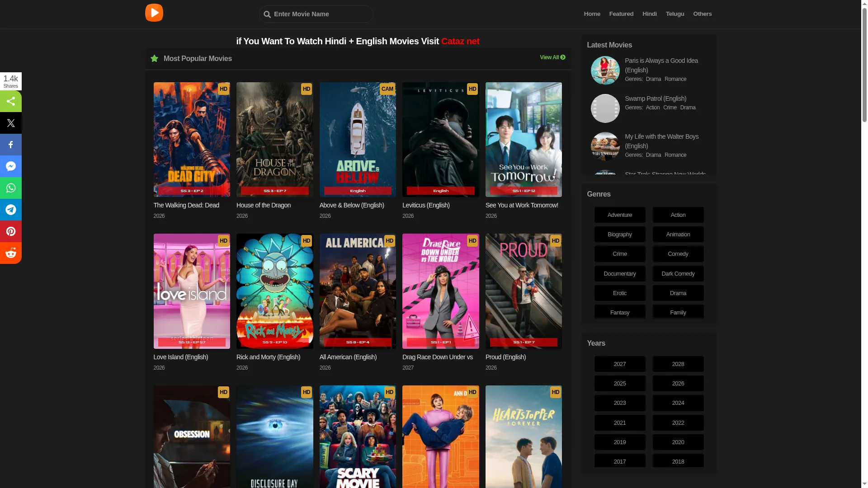This screenshot has width=868, height=488.
Task: Select the Adventure genre button
Action: coord(620,215)
